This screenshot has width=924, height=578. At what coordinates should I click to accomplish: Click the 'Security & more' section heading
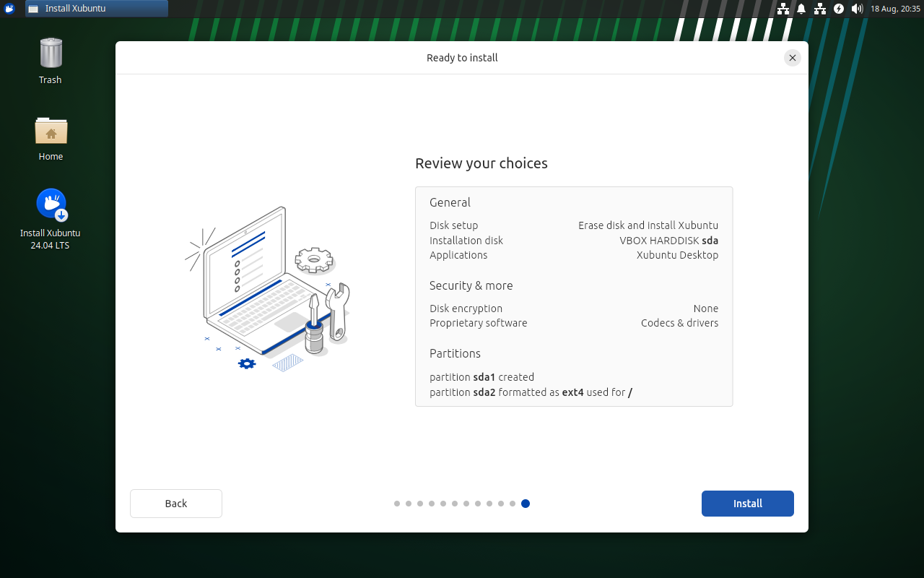[x=471, y=285]
